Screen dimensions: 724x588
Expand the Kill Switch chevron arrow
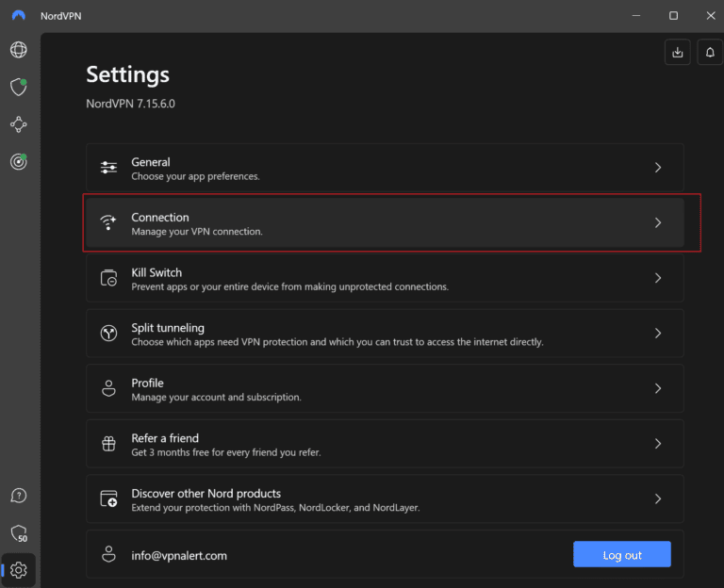point(658,278)
